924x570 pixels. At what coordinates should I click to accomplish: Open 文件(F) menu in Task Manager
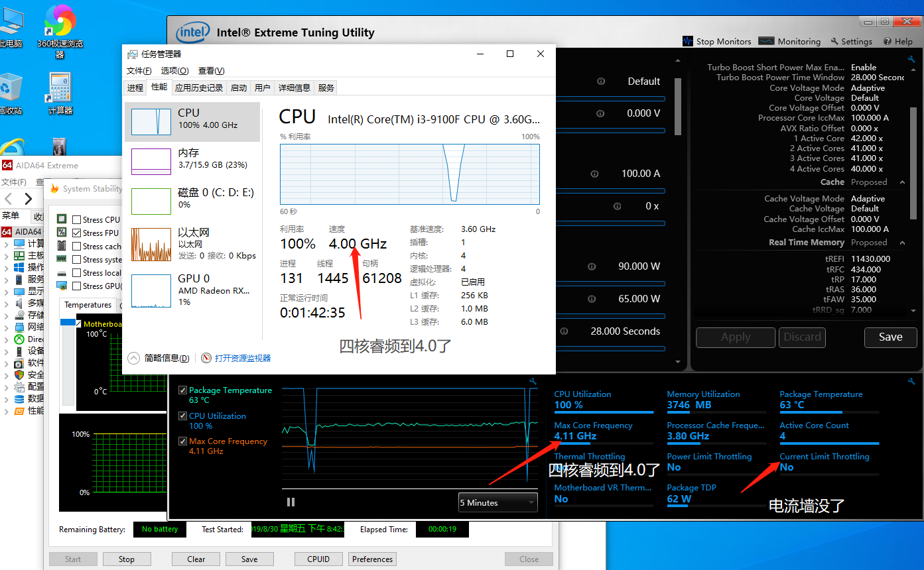139,71
